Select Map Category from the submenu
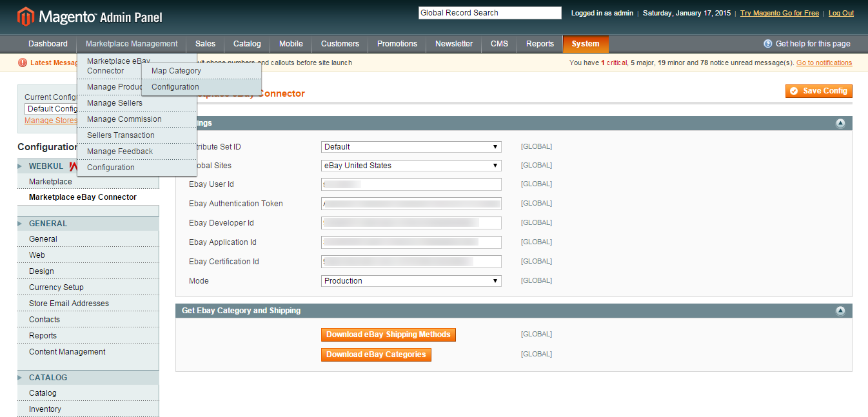The width and height of the screenshot is (868, 417). pos(175,70)
